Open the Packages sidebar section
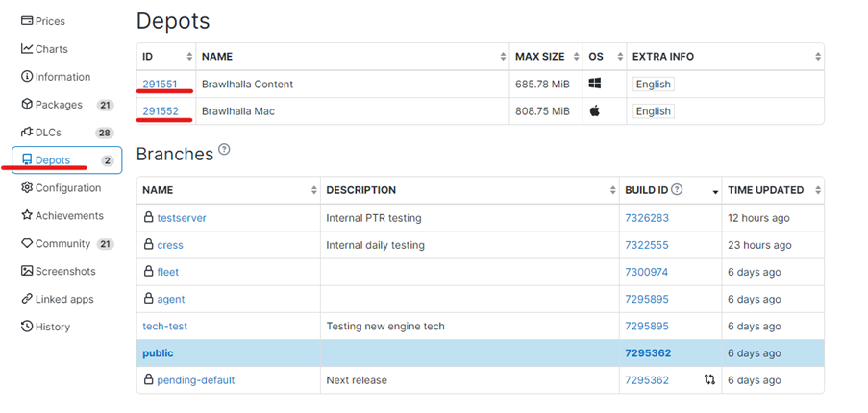868x413 pixels. [59, 105]
